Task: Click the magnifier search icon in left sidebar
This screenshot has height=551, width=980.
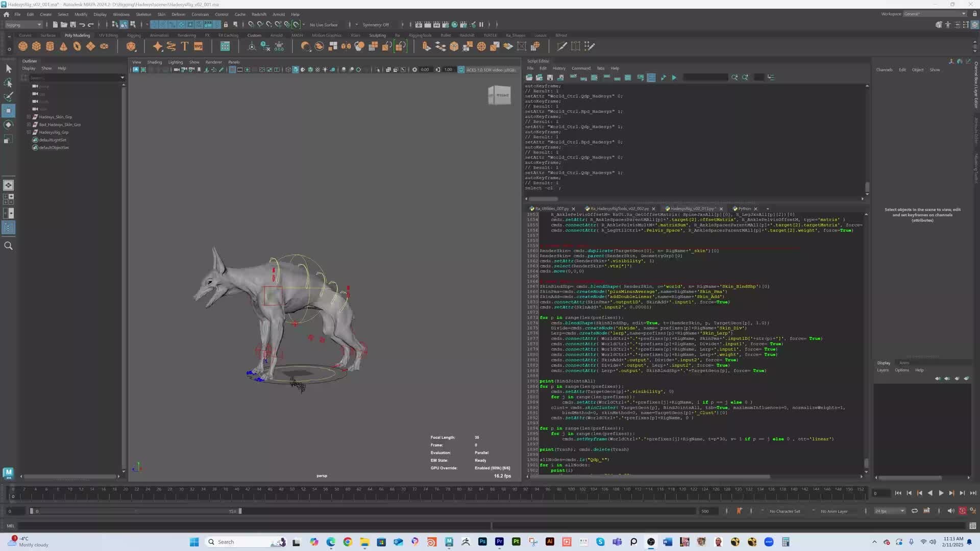Action: (x=8, y=246)
